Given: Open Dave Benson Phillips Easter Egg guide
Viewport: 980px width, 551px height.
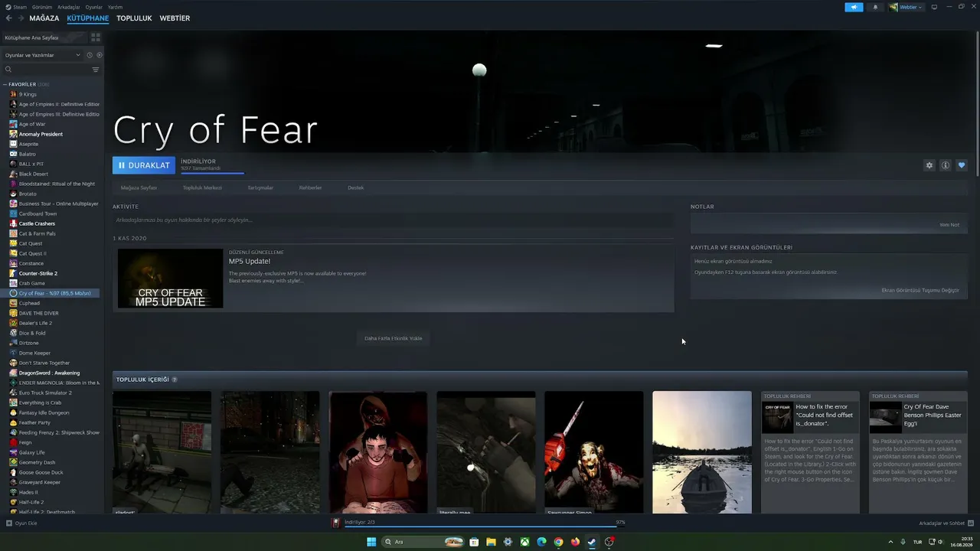Looking at the screenshot, I should (918, 452).
